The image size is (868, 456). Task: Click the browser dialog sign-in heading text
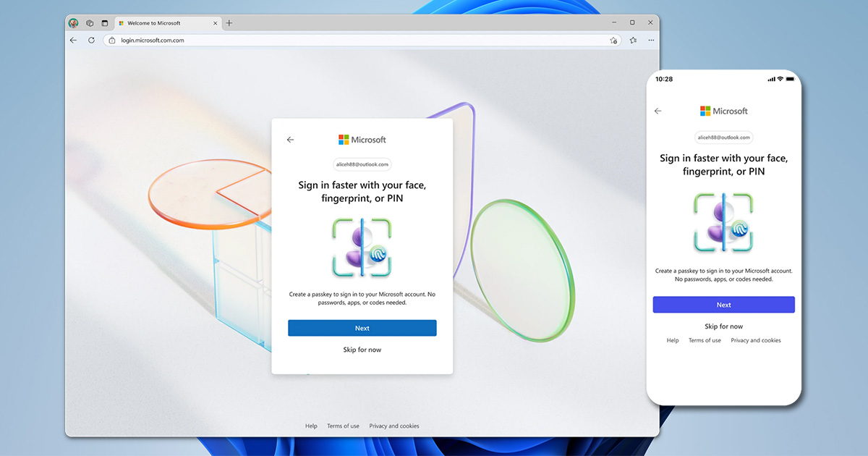pos(362,192)
